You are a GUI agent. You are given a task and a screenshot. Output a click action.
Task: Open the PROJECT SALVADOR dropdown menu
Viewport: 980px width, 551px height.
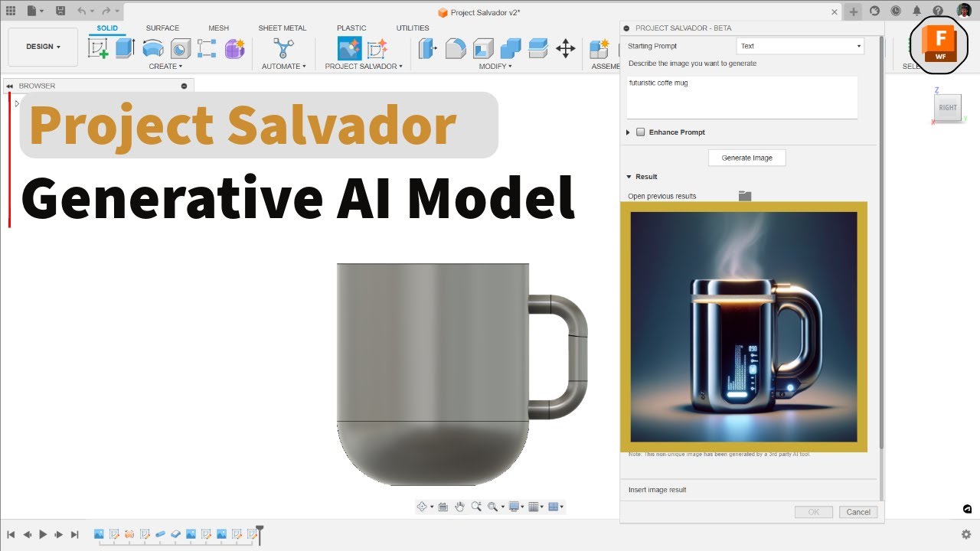click(x=364, y=67)
